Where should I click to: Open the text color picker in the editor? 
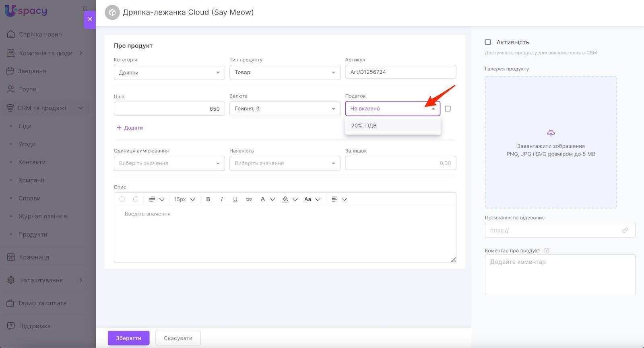[263, 199]
